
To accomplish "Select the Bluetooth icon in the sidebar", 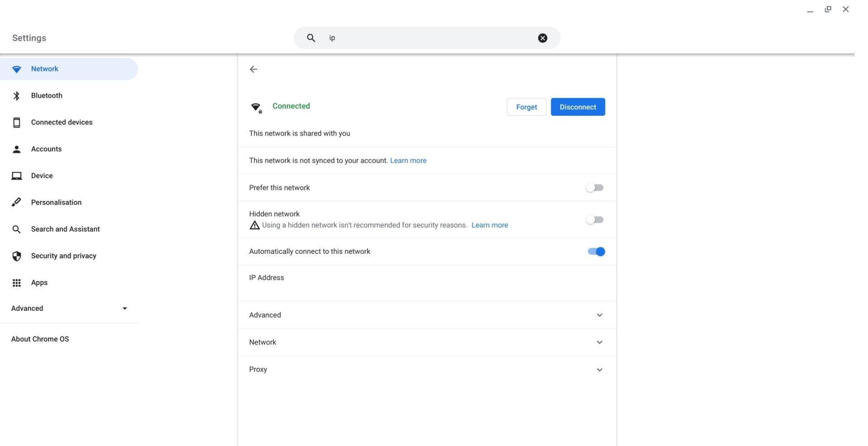I will (17, 95).
